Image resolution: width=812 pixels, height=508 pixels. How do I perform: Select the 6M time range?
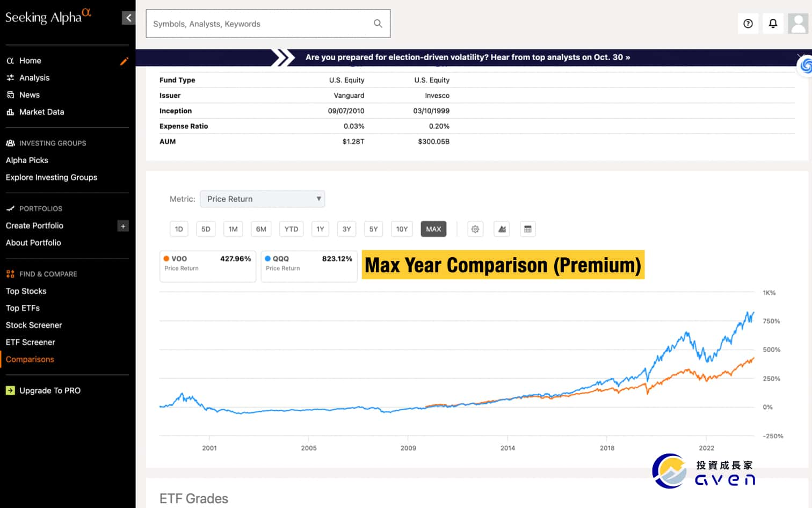click(261, 229)
